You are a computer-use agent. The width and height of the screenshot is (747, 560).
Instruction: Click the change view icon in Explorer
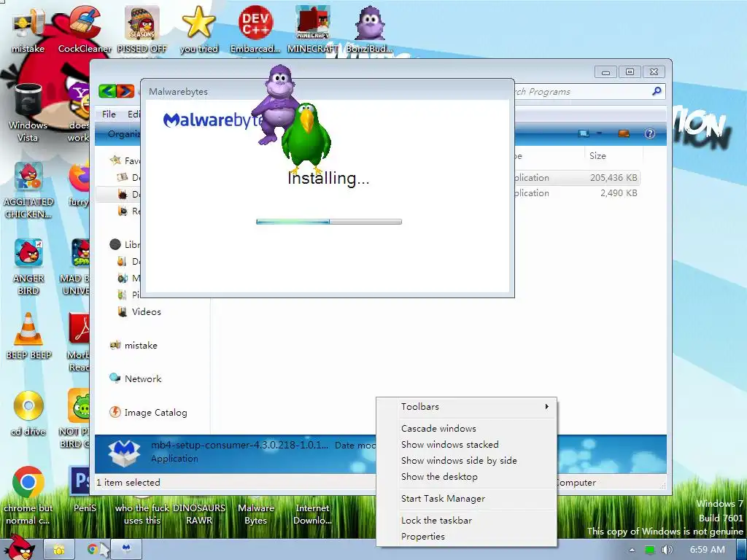coord(583,133)
